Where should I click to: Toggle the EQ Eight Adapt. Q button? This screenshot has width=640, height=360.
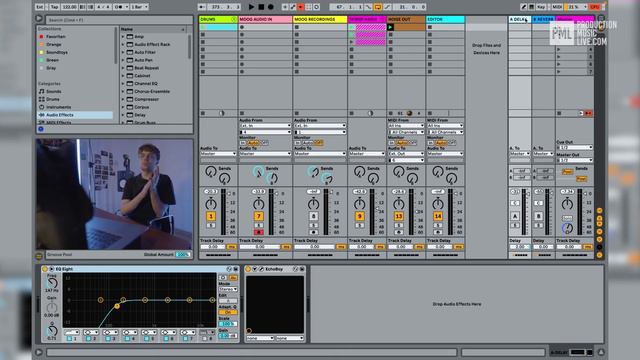click(x=228, y=312)
